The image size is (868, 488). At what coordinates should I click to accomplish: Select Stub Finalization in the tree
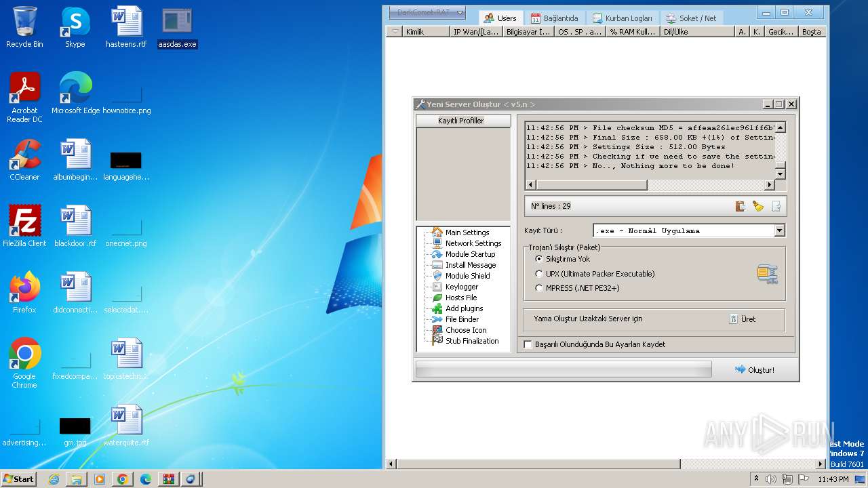(x=472, y=341)
